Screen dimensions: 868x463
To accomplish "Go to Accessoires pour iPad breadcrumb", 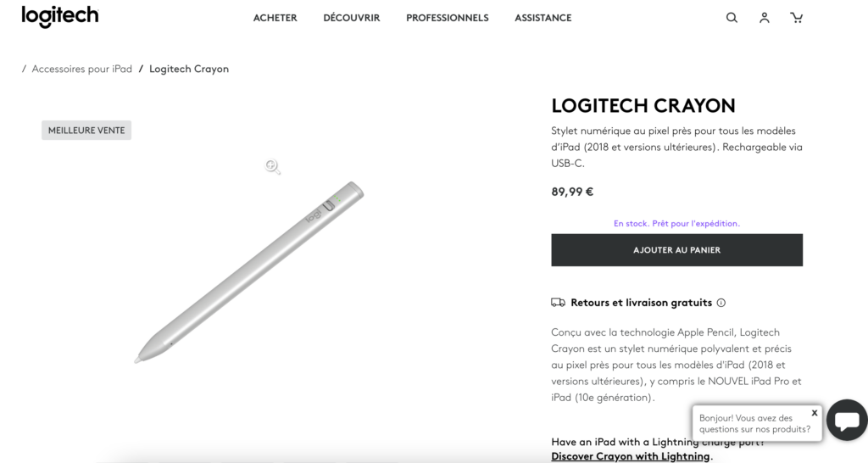I will [x=82, y=69].
